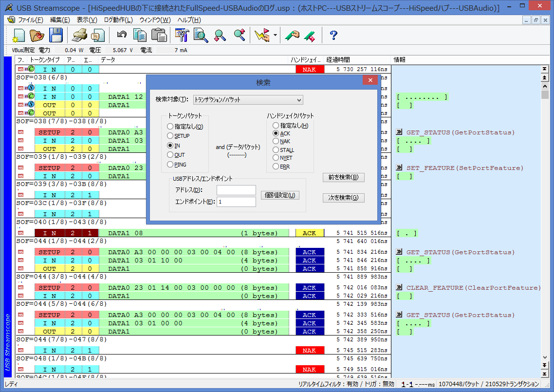
Task: Click the HS icon on the 741 515 516ns row
Action: [x=21, y=233]
